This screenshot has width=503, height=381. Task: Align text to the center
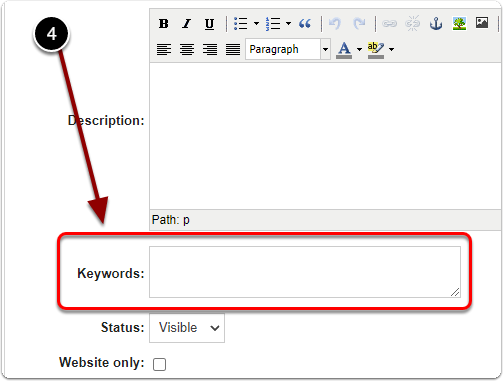[187, 50]
